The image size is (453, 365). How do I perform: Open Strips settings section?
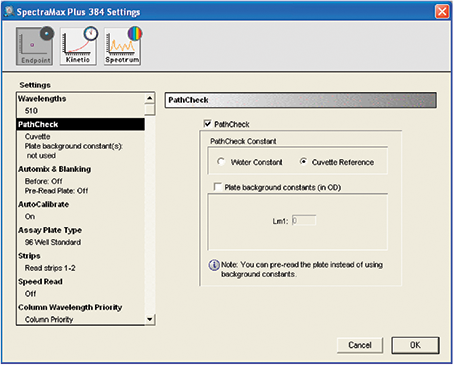(29, 256)
